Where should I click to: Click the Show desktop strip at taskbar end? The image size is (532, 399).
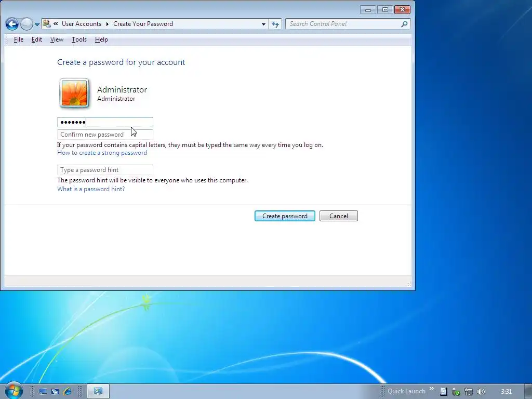click(528, 392)
